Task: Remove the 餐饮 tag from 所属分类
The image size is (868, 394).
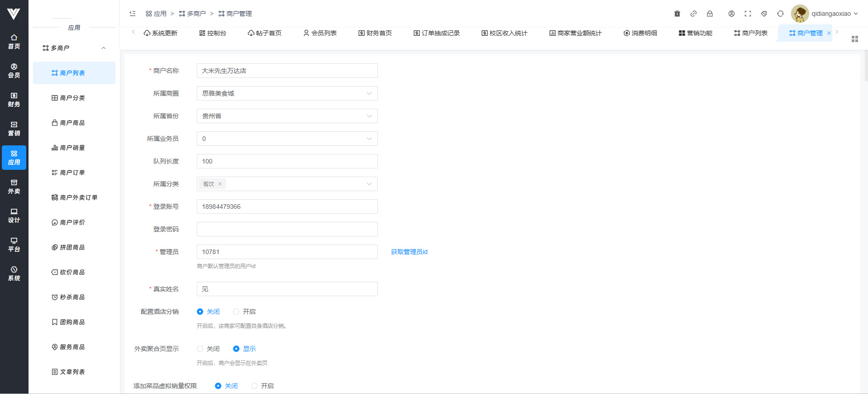Action: click(220, 184)
